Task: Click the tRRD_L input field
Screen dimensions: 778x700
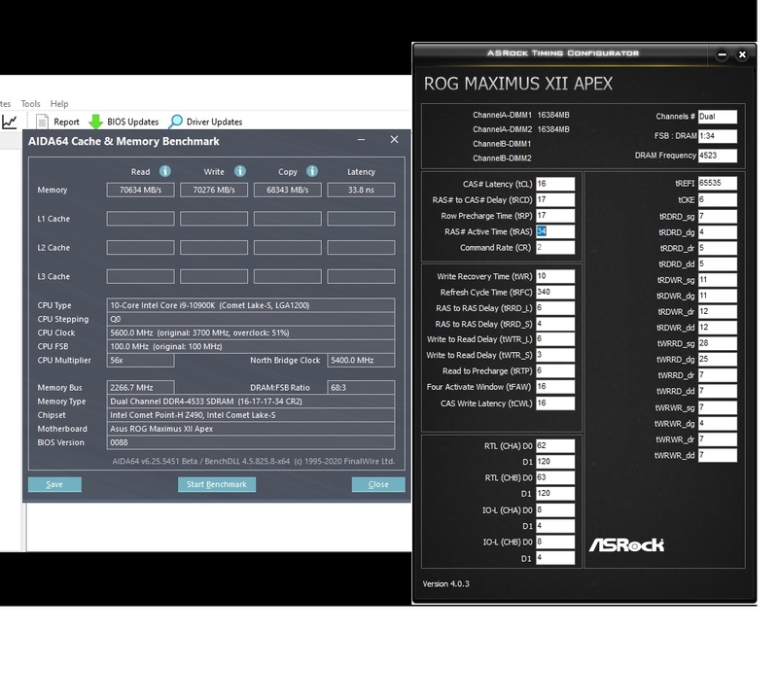Action: tap(555, 308)
